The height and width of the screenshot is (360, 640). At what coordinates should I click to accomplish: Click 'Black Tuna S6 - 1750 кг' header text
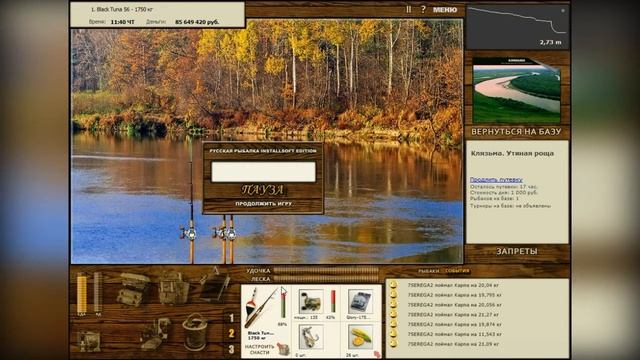(x=122, y=9)
